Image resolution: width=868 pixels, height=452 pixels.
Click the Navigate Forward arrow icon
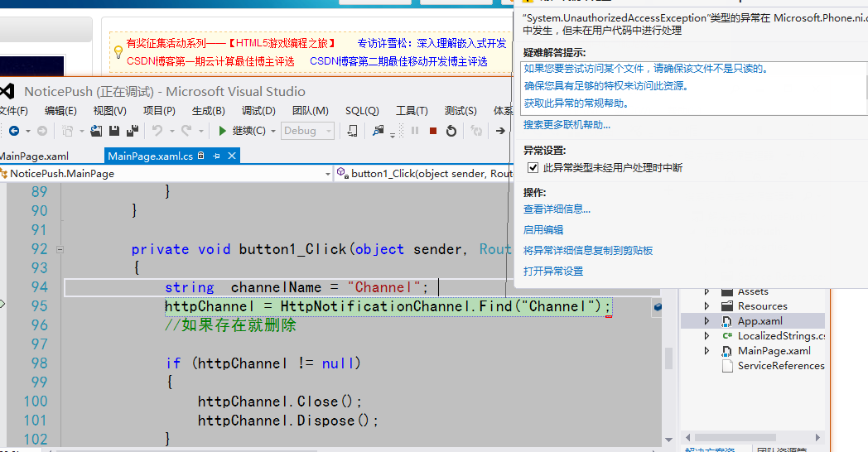(x=42, y=131)
